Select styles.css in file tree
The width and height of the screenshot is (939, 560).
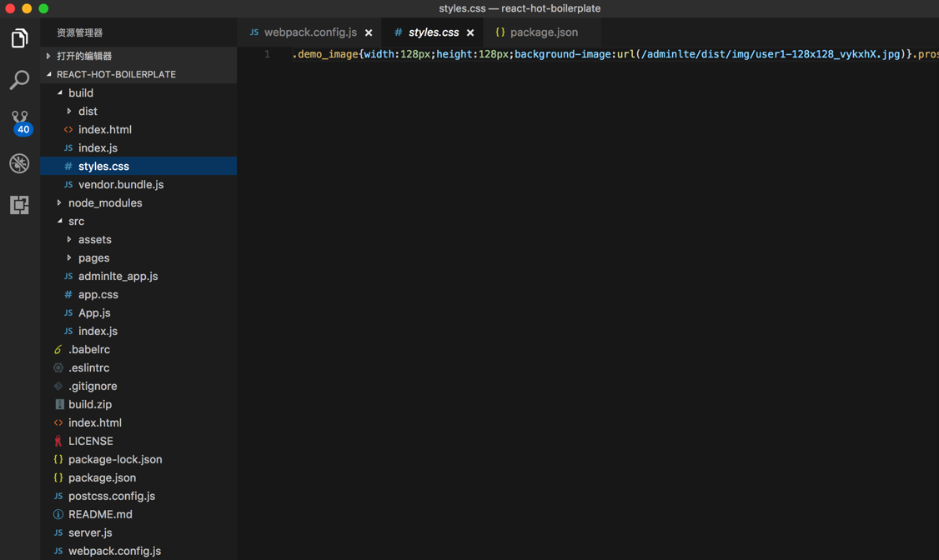[x=138, y=167]
